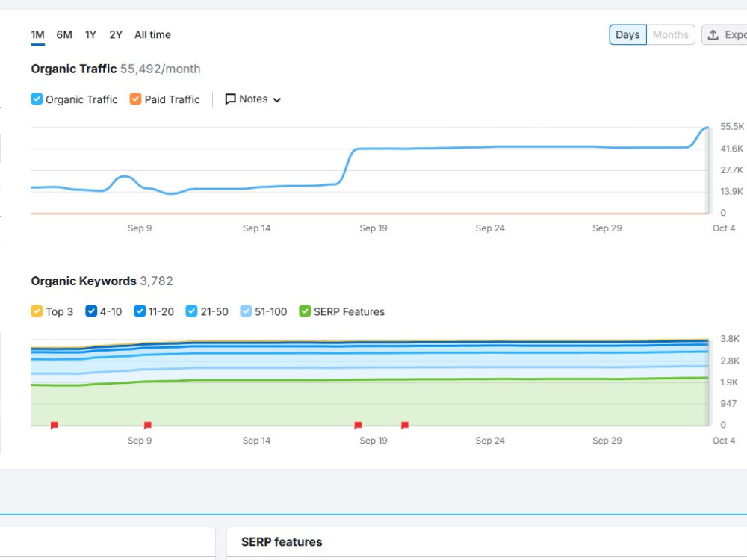Show the All time range

point(152,35)
